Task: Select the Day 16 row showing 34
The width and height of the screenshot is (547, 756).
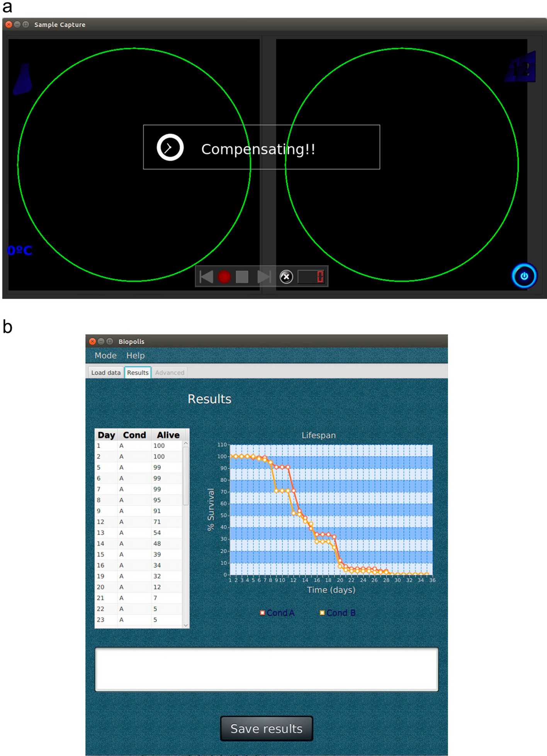Action: [139, 565]
